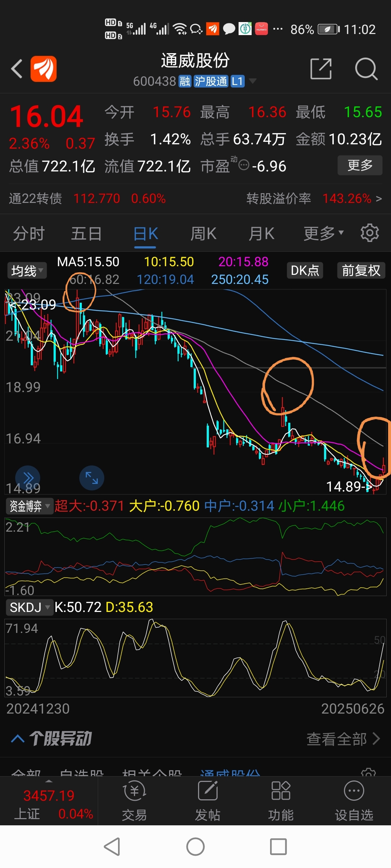Open the 更多 period dropdown tab
The height and width of the screenshot is (868, 391).
click(x=324, y=233)
